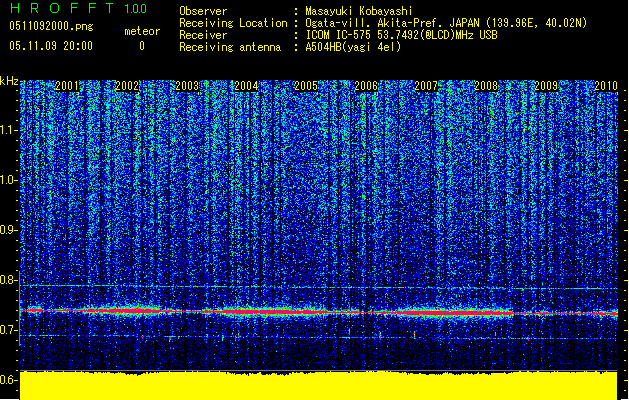Click the 2010 time marker
The image size is (629, 400).
(x=606, y=86)
